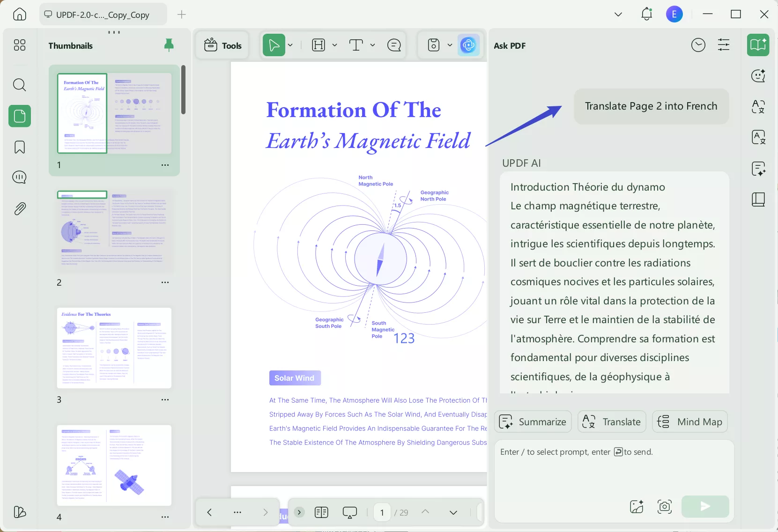Select the Comment tool in top toolbar

tap(394, 45)
